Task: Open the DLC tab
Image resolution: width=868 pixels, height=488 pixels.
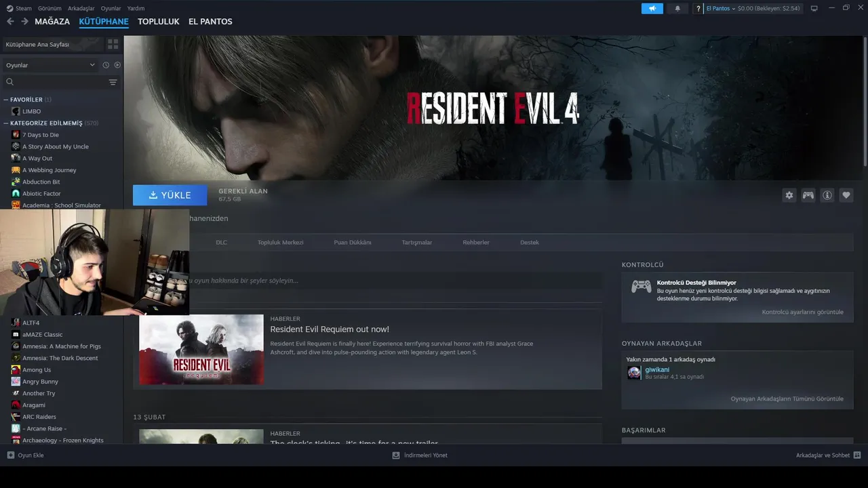Action: (x=222, y=243)
